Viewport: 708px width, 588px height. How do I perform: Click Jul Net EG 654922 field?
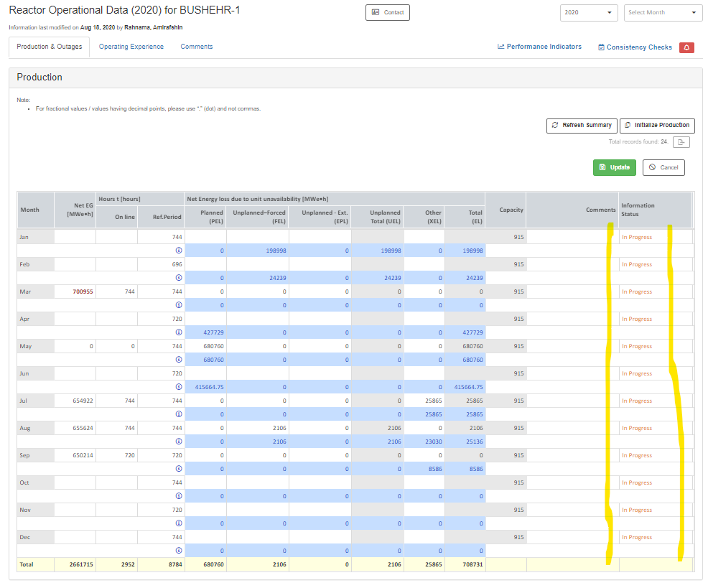tap(75, 401)
